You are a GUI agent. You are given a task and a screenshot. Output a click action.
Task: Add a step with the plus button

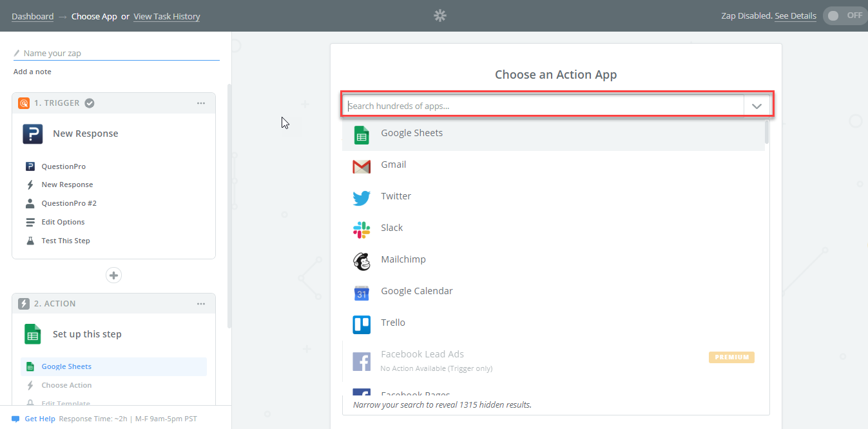tap(113, 275)
